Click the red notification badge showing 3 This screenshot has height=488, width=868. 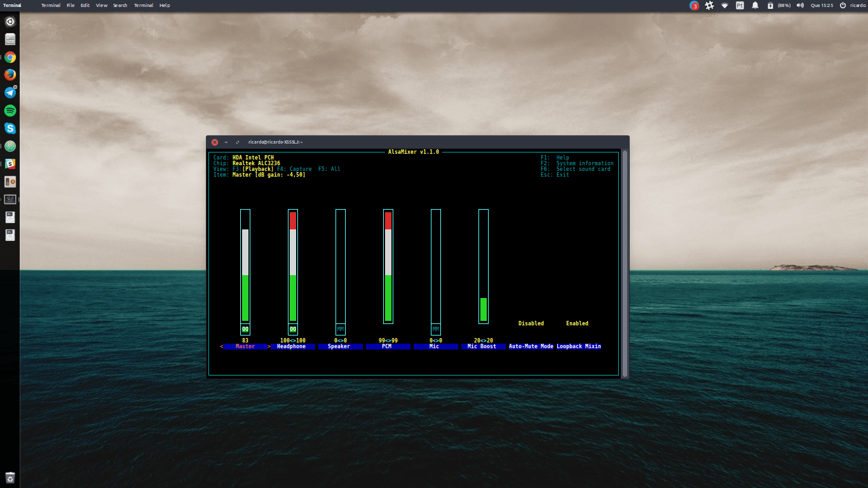click(x=695, y=6)
